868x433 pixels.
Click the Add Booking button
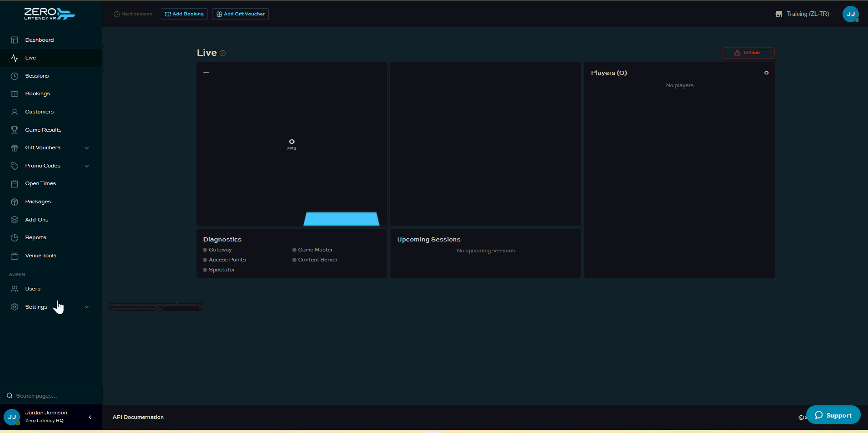point(184,14)
